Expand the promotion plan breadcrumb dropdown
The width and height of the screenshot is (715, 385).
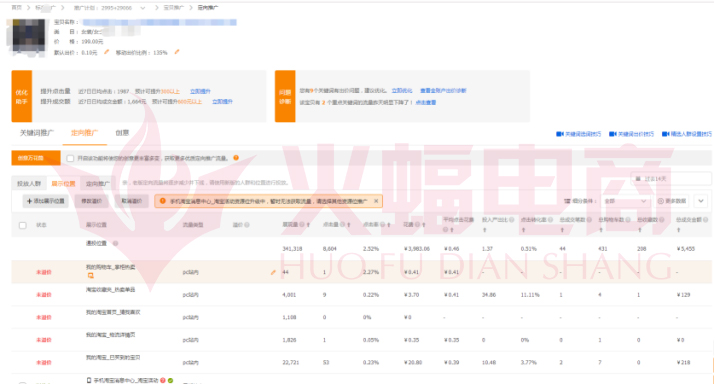point(143,8)
